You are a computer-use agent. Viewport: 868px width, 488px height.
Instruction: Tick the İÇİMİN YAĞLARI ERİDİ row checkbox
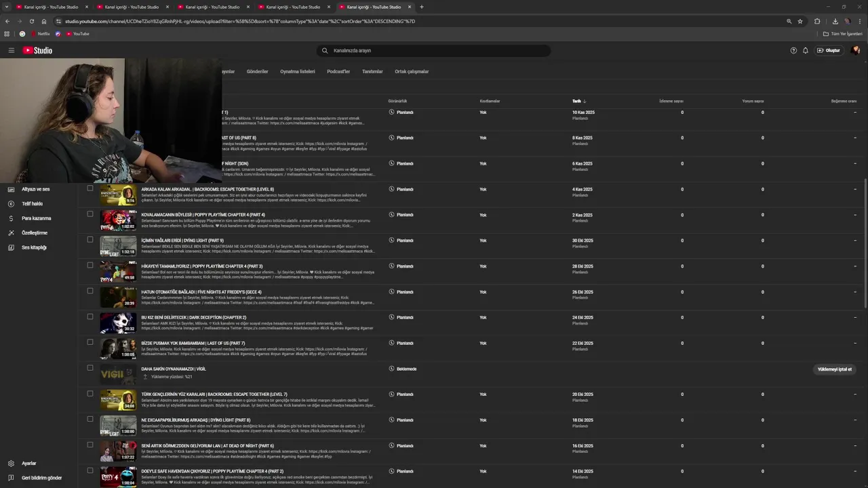point(90,239)
